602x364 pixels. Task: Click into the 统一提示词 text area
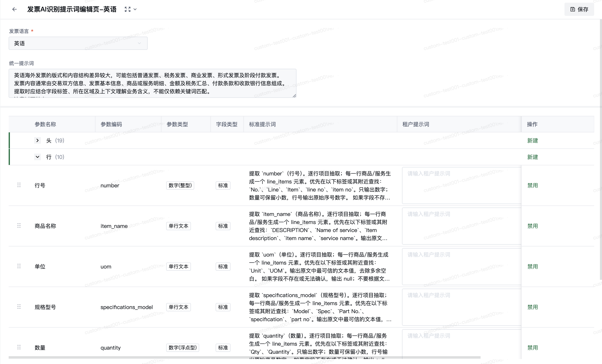(x=152, y=83)
